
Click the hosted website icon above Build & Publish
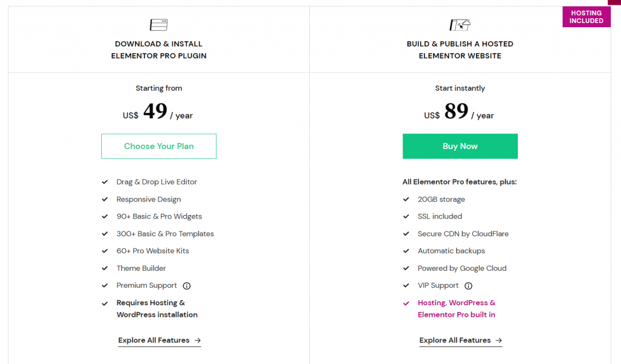pyautogui.click(x=460, y=25)
